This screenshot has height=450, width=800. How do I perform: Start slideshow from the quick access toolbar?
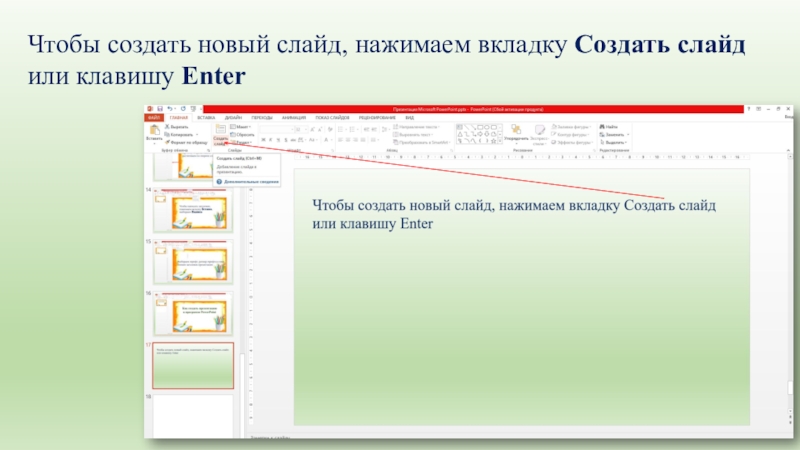(193, 109)
